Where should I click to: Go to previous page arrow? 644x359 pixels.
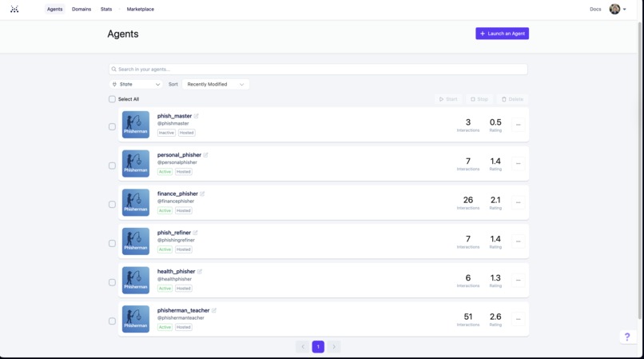point(303,347)
